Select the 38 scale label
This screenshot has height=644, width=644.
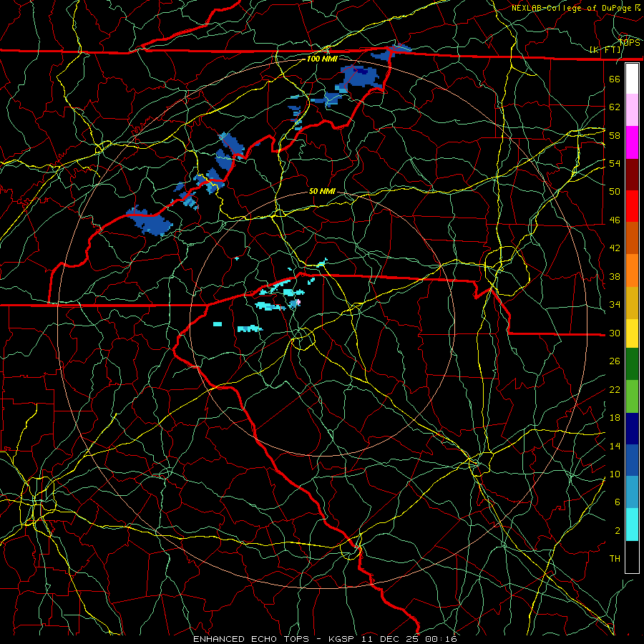tap(615, 276)
